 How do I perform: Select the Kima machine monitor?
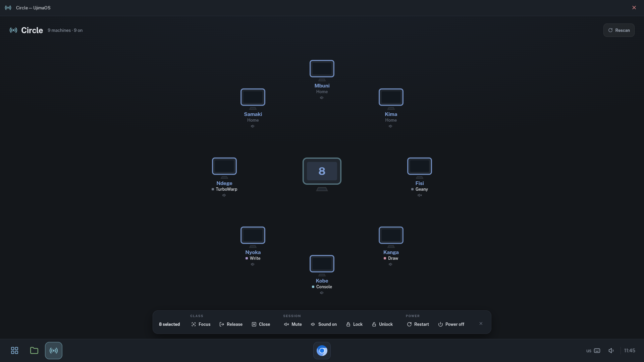click(x=391, y=97)
